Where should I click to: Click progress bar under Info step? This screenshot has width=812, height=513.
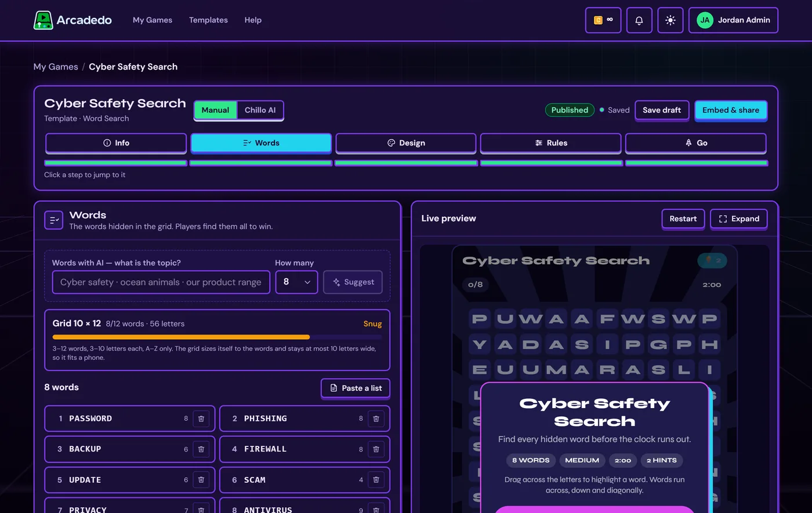click(116, 163)
